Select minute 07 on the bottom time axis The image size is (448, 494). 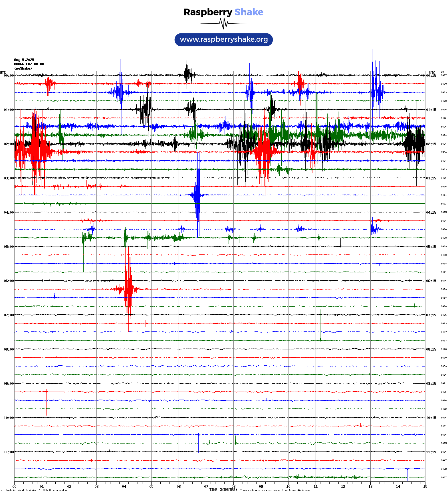coord(206,487)
